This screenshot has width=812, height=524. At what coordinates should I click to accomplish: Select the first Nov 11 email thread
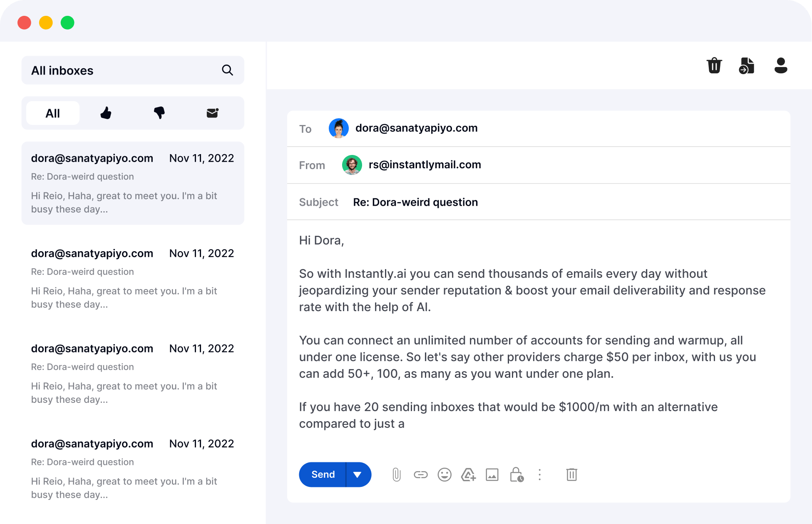(x=132, y=183)
